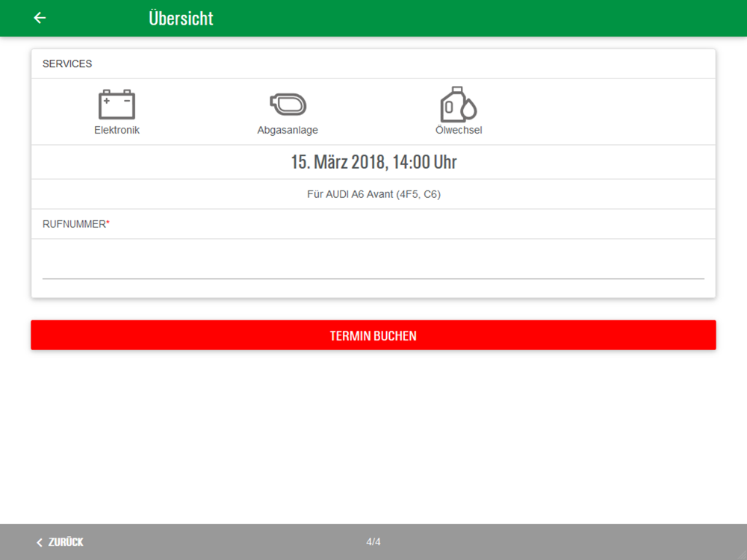
Task: Click the Übersicht page title
Action: coord(181,18)
